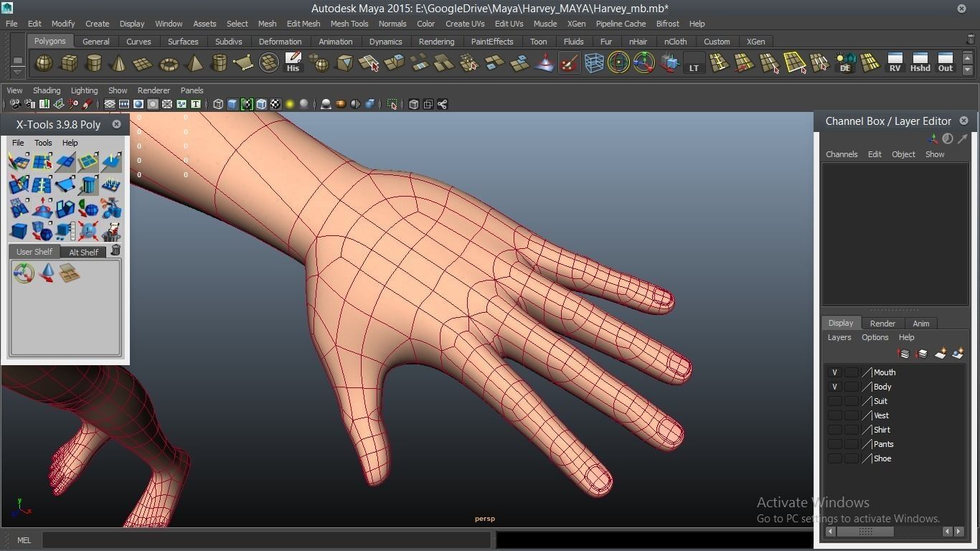Click the Mouth layer color swatch

(867, 372)
